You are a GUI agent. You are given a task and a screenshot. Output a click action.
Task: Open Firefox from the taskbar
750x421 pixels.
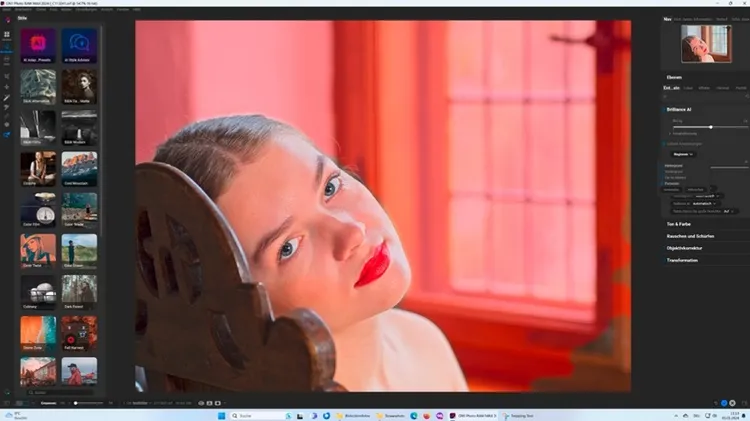click(427, 416)
